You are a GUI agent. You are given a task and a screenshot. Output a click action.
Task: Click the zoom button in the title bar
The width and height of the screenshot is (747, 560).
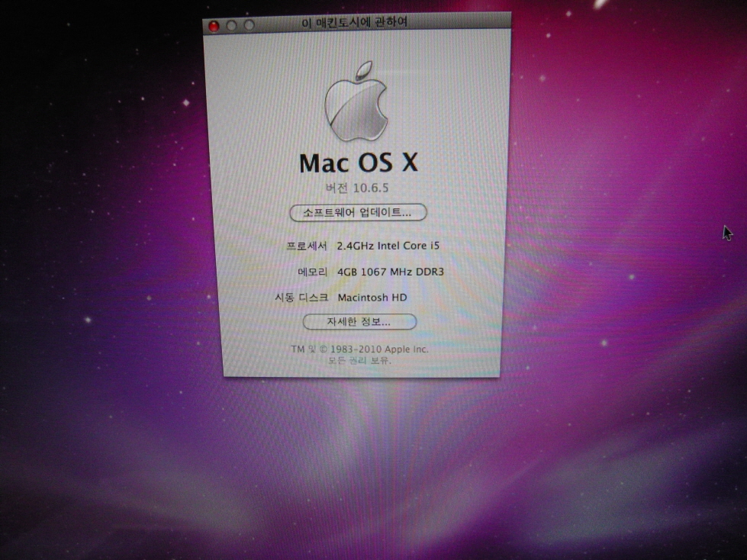(x=250, y=25)
